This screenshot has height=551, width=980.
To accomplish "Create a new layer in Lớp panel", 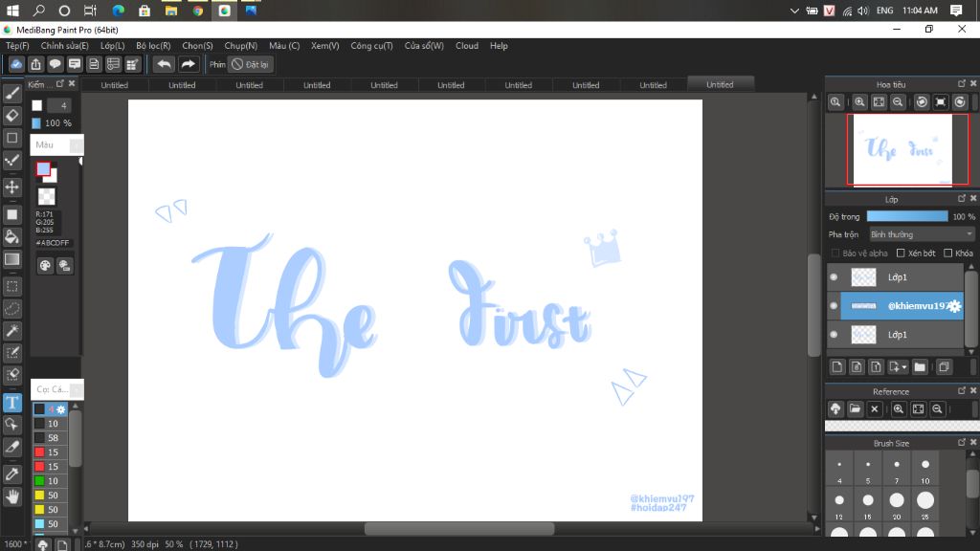I will [x=837, y=366].
